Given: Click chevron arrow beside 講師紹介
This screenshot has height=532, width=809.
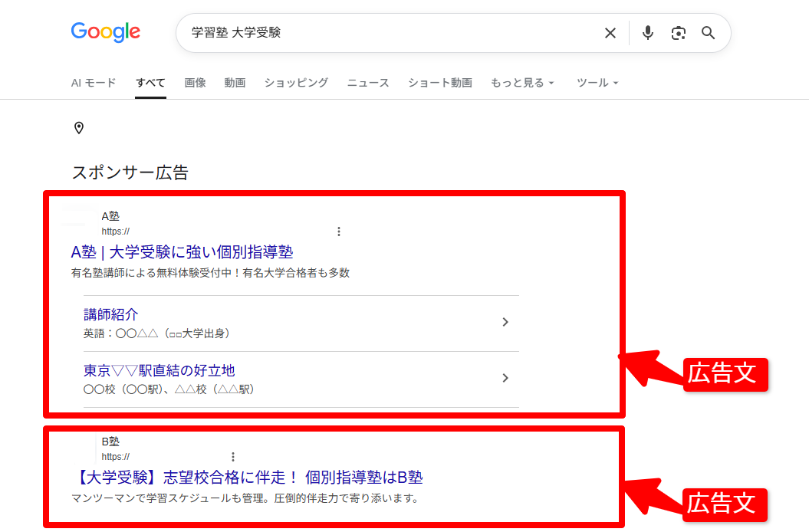Looking at the screenshot, I should click(505, 322).
